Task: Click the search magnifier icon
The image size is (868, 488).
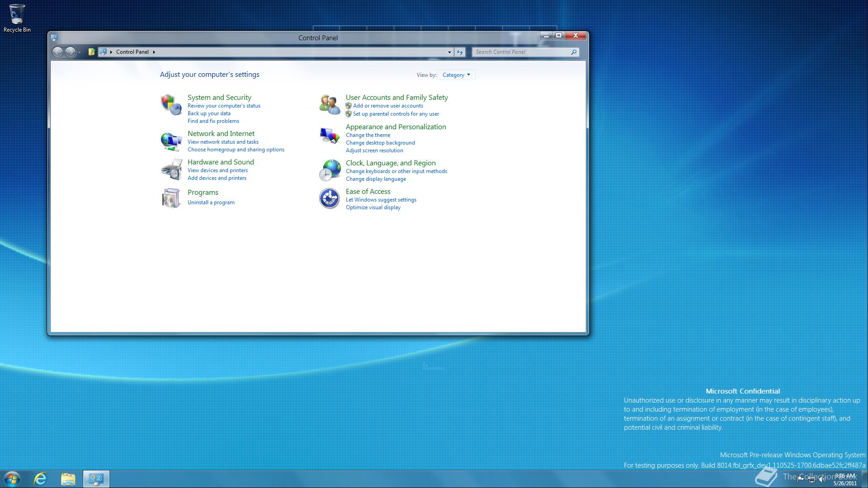Action: coord(574,52)
